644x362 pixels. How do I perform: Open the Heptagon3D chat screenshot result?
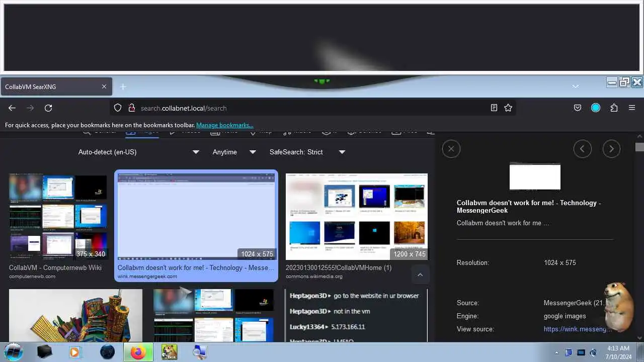(x=356, y=316)
